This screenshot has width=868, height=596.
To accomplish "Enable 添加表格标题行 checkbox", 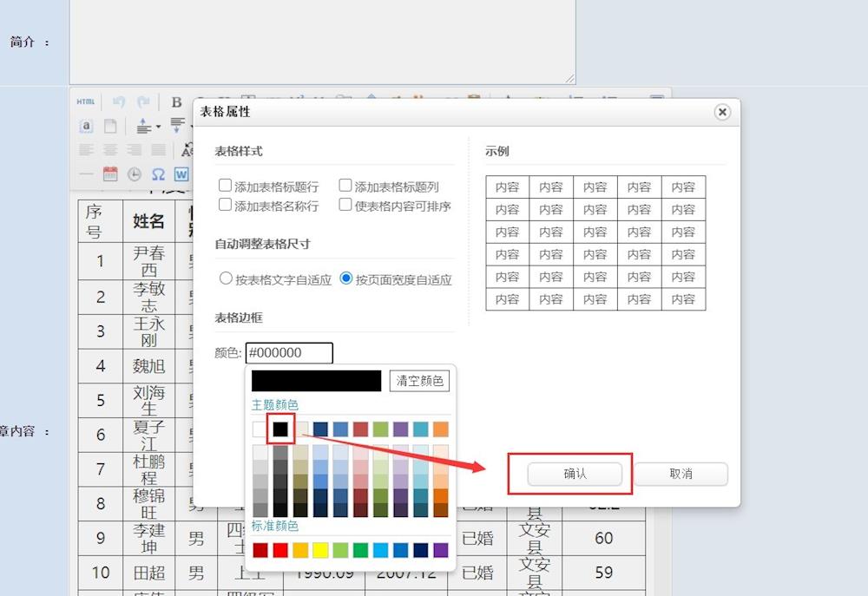I will point(226,186).
